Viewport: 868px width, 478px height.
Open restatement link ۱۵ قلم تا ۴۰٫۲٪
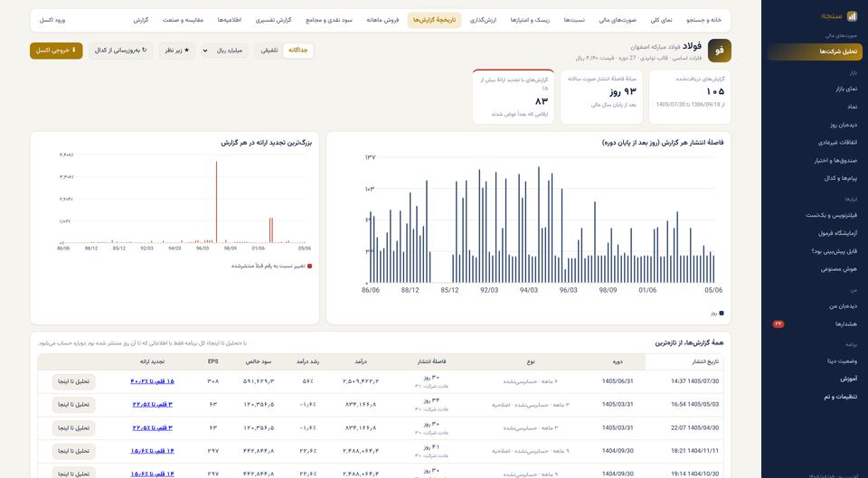click(152, 381)
